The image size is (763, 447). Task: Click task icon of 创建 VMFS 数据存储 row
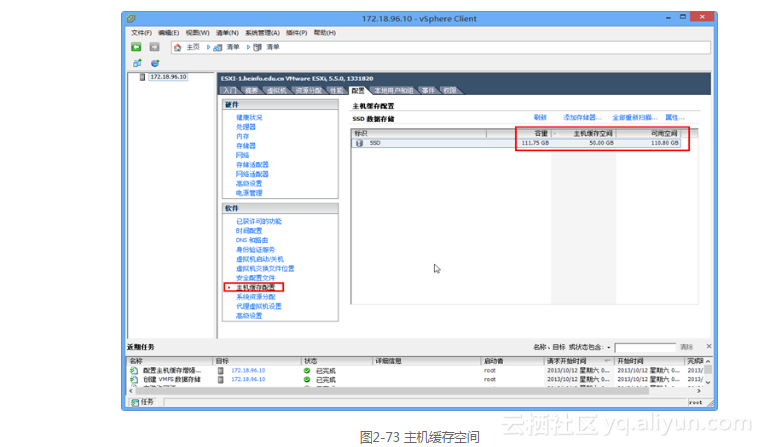(x=133, y=379)
